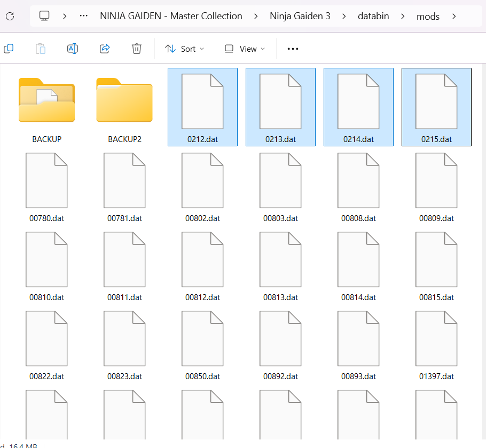
Task: Select file 00892.dat
Action: [280, 345]
